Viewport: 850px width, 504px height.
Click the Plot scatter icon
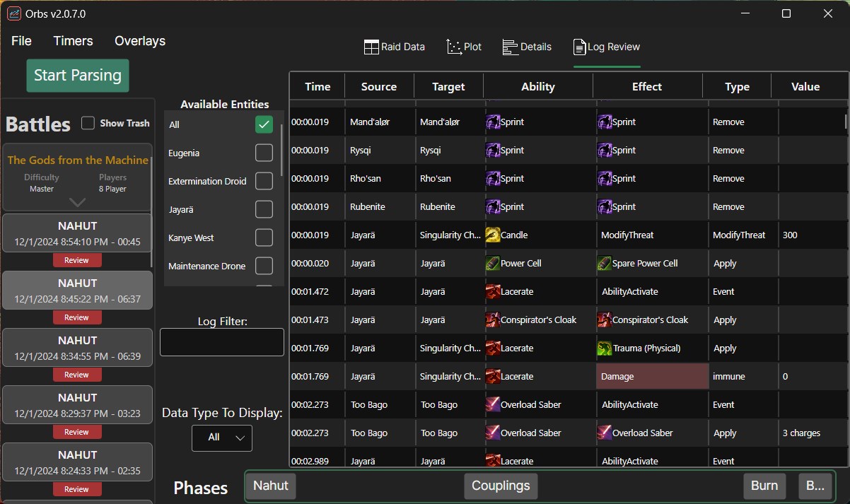454,47
